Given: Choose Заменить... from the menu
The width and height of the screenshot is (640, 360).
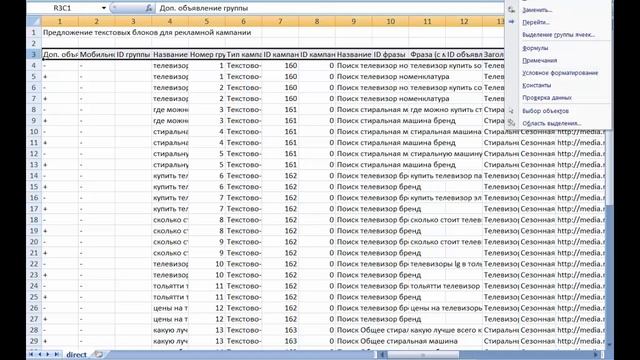Looking at the screenshot, I should pos(537,10).
